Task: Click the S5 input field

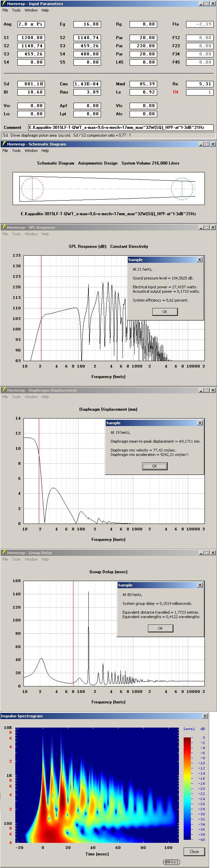Action: click(x=87, y=62)
